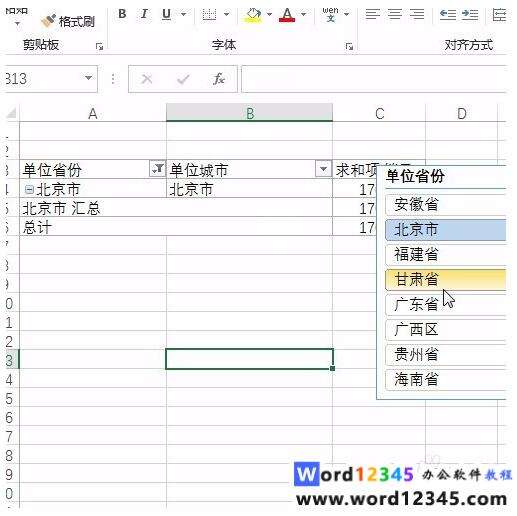This screenshot has height=516, width=517.
Task: Open the clipboard (剪贴板) dialog launcher
Action: click(x=99, y=46)
